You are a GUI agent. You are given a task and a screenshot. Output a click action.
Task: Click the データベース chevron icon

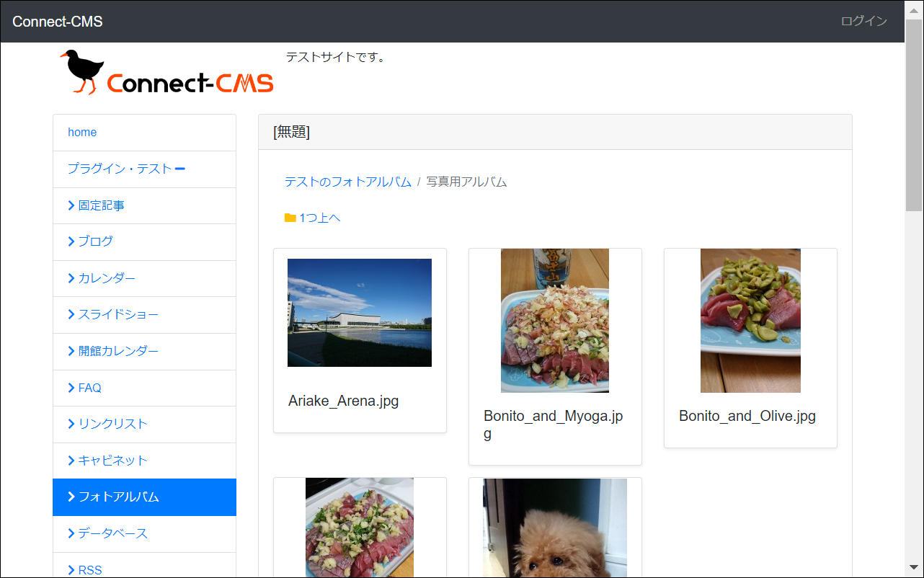click(71, 533)
